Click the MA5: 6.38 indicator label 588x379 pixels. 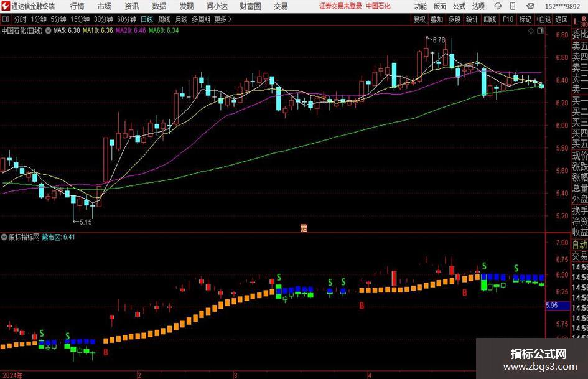[67, 30]
